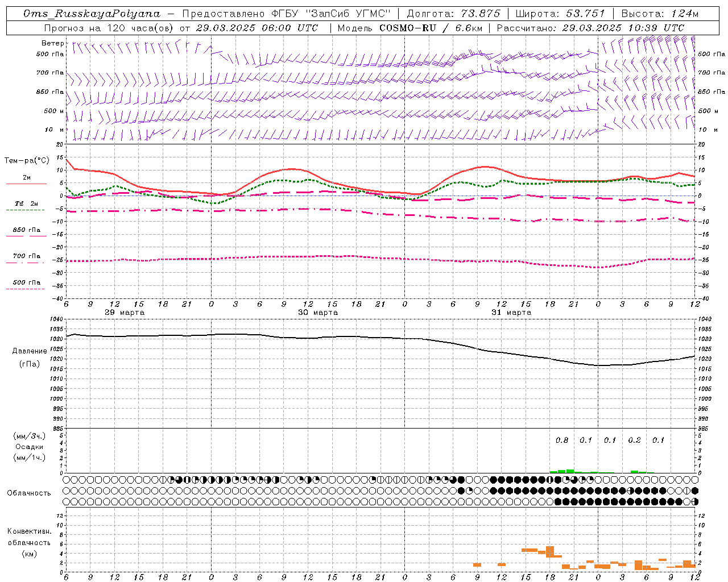
Task: Click the (мм/1ч.) precipitation unit label
Action: pyautogui.click(x=30, y=458)
